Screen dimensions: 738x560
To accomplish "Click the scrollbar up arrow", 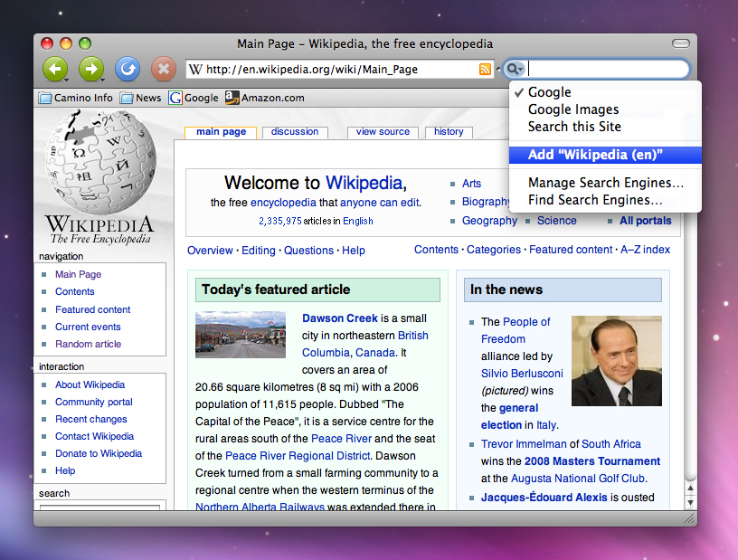I will tap(690, 489).
